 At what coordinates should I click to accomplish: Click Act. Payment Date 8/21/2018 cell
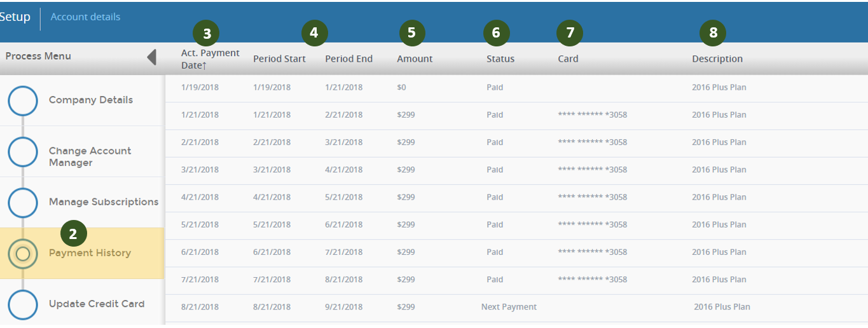click(x=200, y=307)
